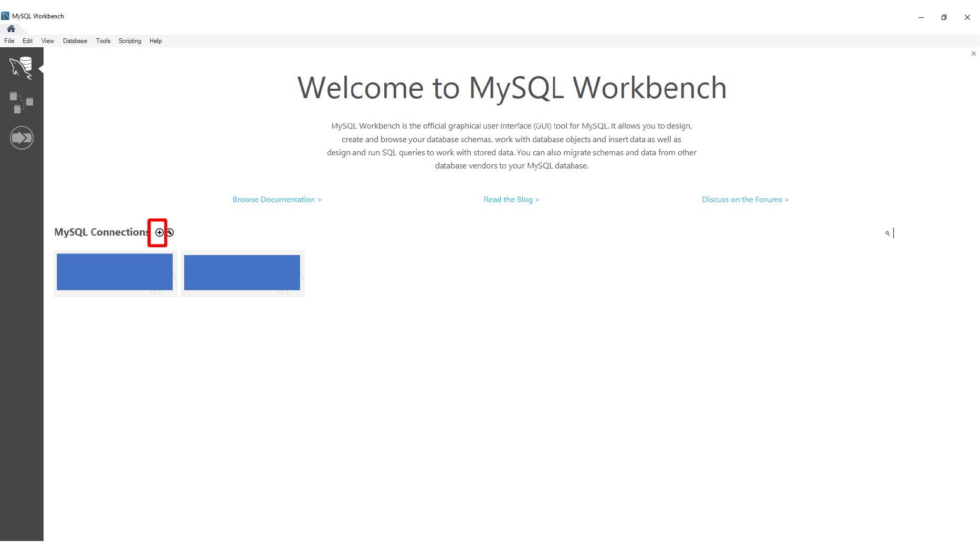Viewport: 980px width, 551px height.
Task: Open Manage Connections with the wrench icon
Action: 170,232
